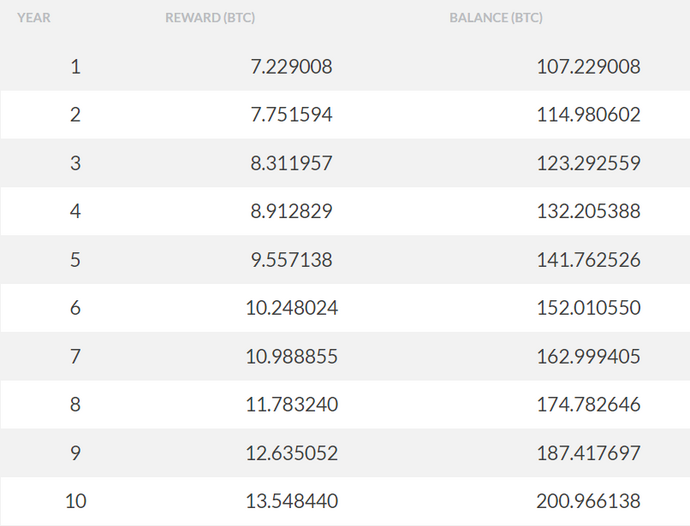Click balance value 152.010550
The width and height of the screenshot is (690, 526).
click(x=588, y=308)
